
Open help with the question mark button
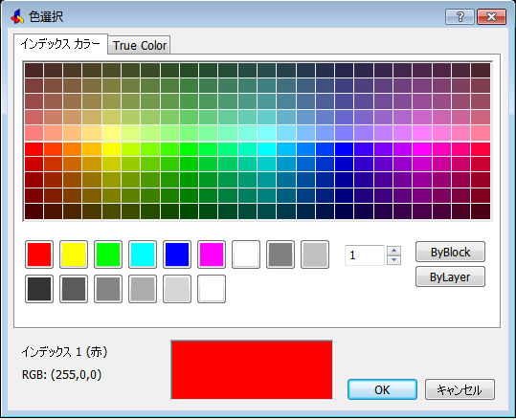[460, 16]
